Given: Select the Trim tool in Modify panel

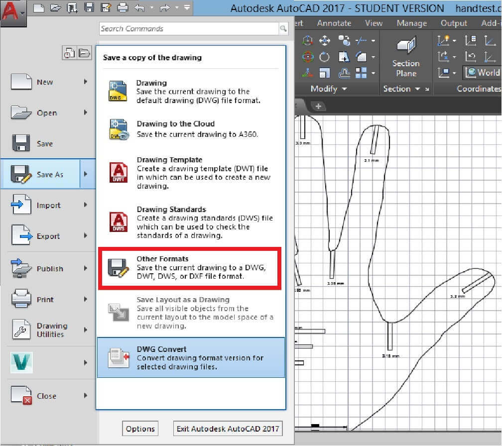Looking at the screenshot, I should tap(361, 40).
